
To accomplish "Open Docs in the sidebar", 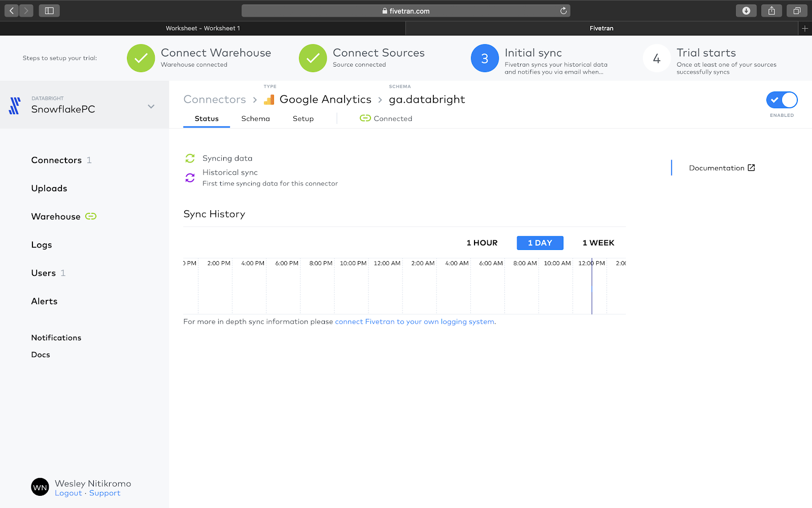I will click(x=41, y=355).
